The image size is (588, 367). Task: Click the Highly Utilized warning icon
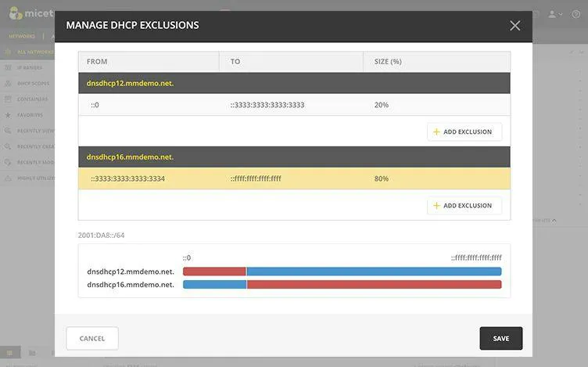[8, 178]
